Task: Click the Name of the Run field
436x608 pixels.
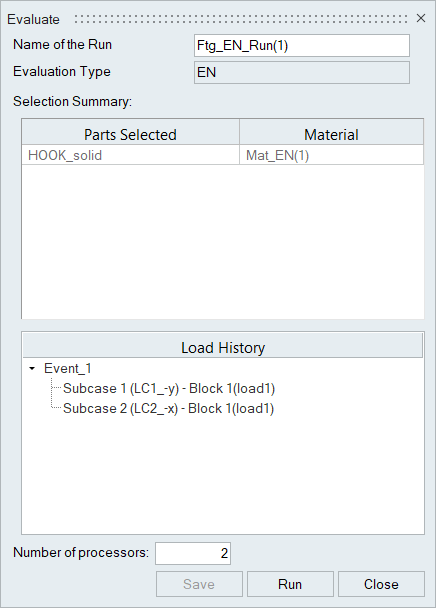Action: [x=302, y=45]
